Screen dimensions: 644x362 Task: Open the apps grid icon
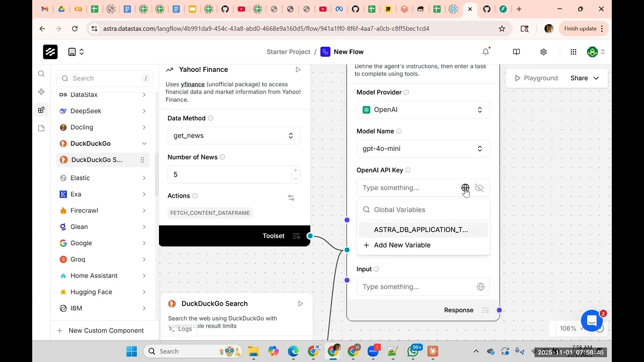click(573, 52)
